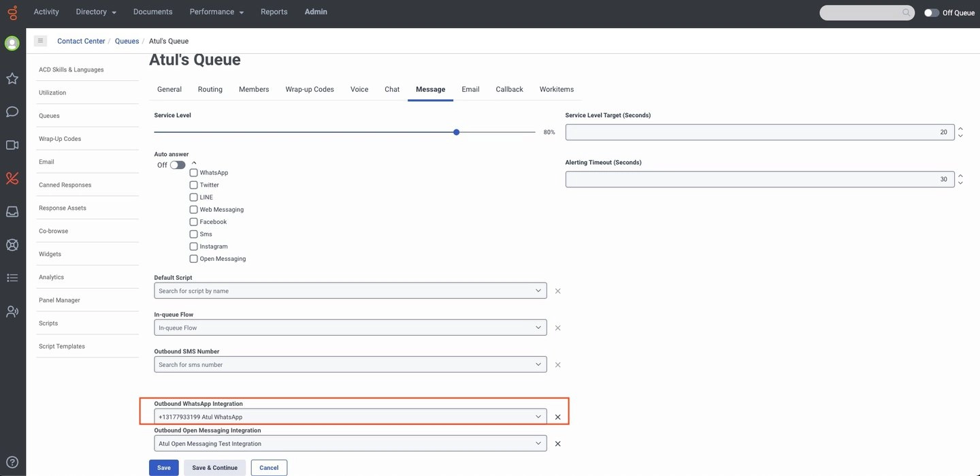Screen dimensions: 980x476
Task: Toggle the Auto answer switch
Action: tap(178, 165)
